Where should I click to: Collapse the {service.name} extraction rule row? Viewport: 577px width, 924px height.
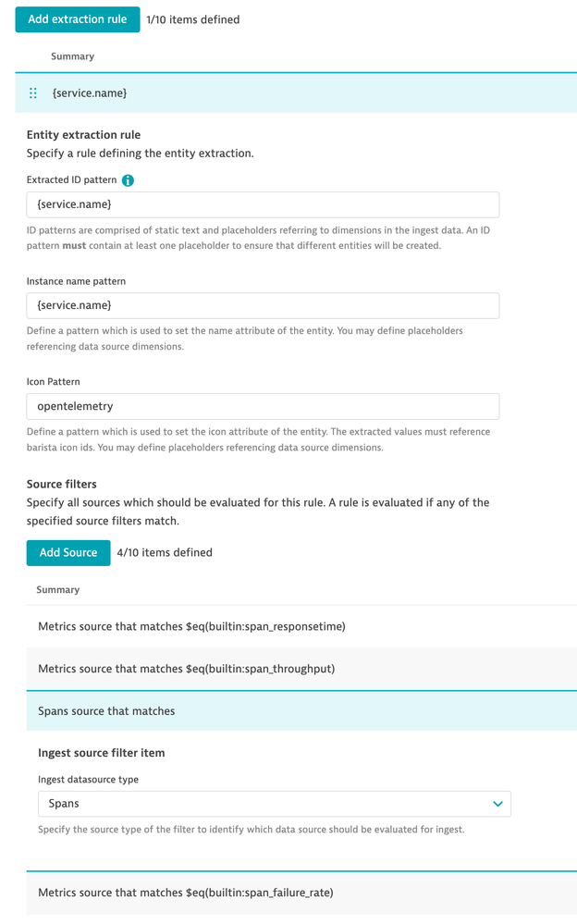point(296,93)
